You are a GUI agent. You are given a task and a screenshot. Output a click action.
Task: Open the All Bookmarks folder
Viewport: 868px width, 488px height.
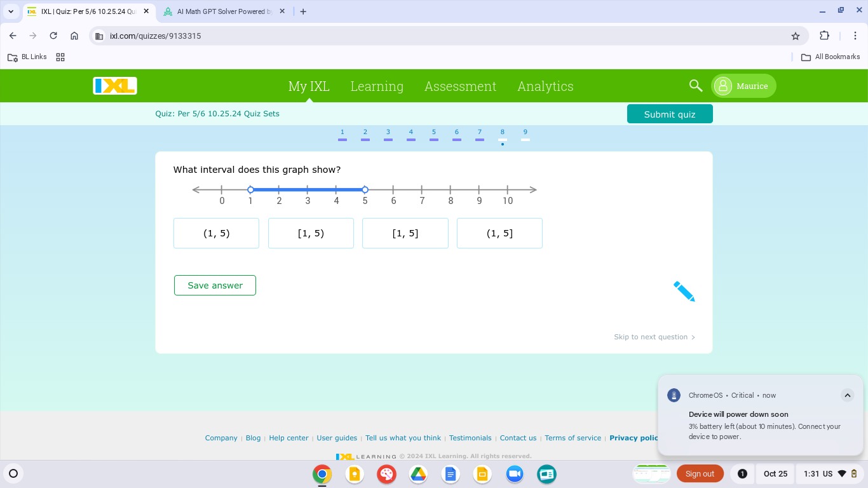pos(831,57)
